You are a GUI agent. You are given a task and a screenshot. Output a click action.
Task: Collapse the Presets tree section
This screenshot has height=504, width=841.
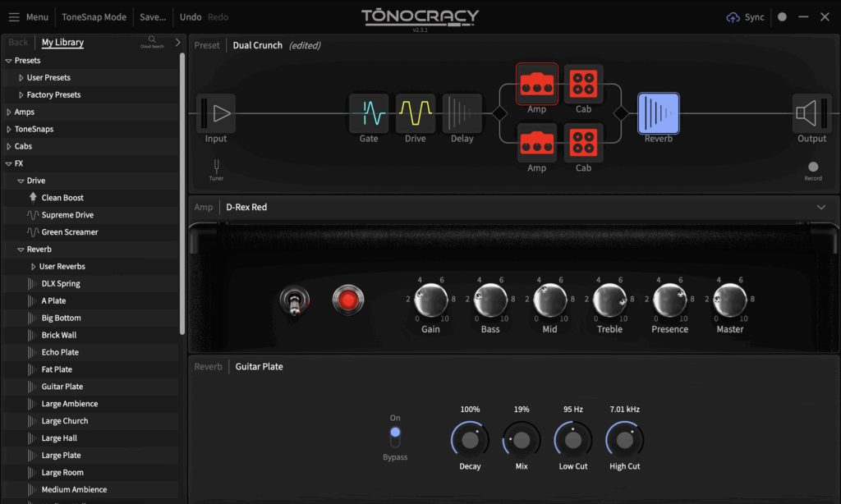[8, 61]
